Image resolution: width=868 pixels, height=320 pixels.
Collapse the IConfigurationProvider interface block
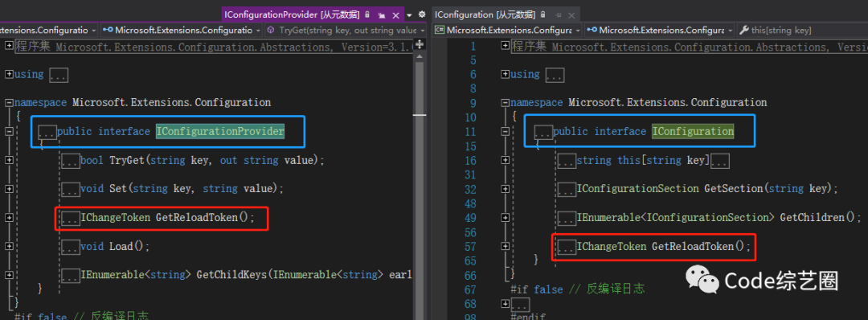[9, 131]
